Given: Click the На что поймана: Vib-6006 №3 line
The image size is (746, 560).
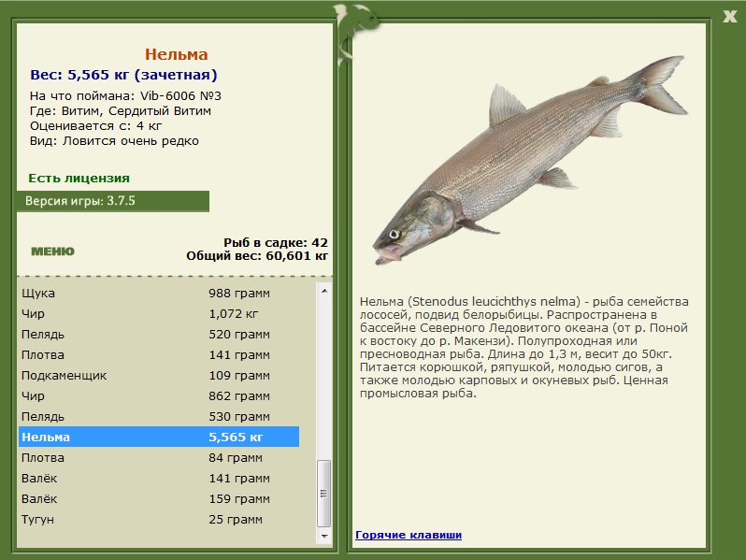Looking at the screenshot, I should click(125, 96).
